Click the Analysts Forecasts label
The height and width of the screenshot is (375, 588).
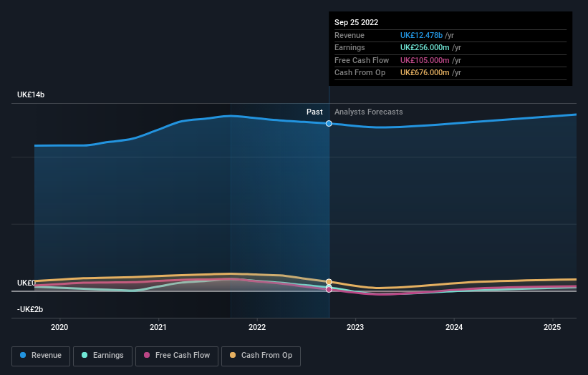(x=369, y=112)
